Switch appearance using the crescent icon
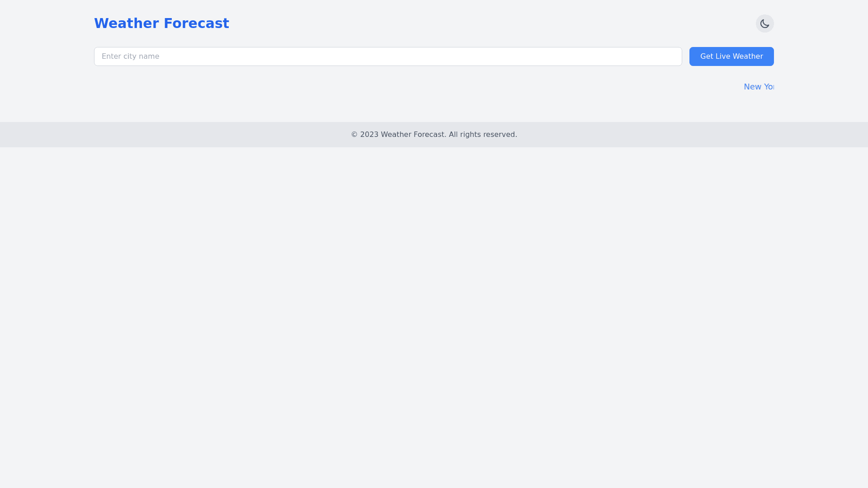 [764, 23]
